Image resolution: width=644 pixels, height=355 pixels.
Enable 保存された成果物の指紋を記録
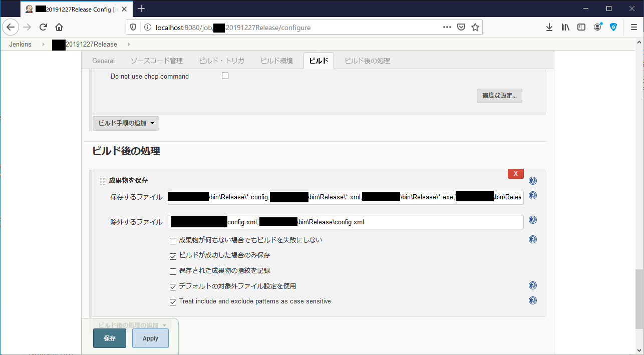tap(173, 272)
